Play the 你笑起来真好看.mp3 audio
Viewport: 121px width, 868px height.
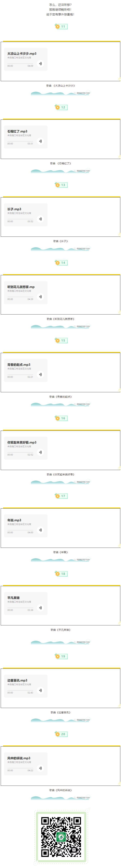[40, 452]
